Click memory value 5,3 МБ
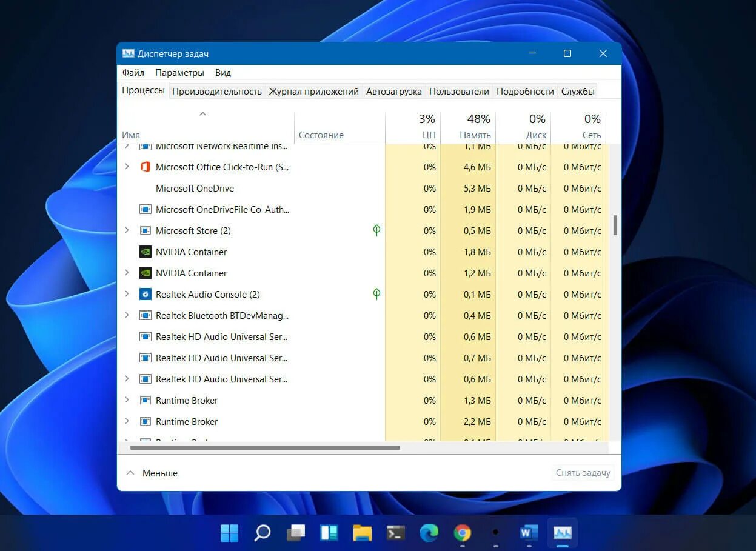Screen dimensions: 756x551 pos(477,189)
